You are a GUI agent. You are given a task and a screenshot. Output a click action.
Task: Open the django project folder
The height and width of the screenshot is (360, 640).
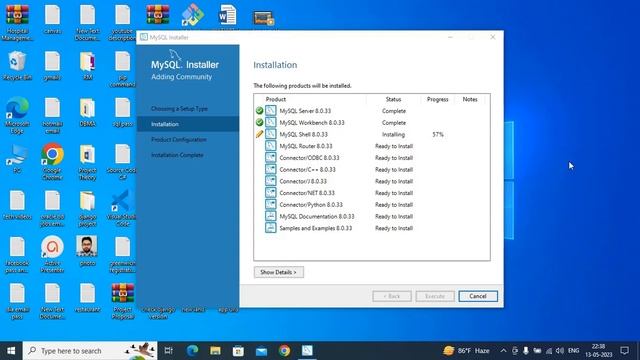pos(87,208)
